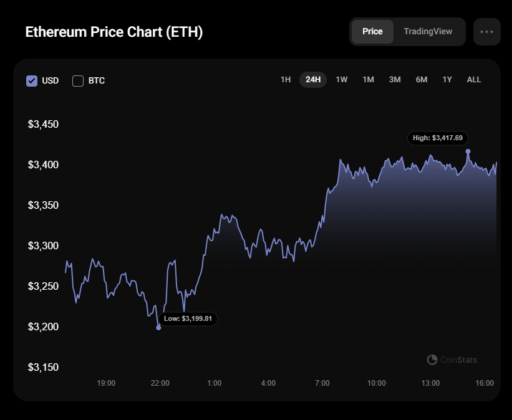Uncheck the USD currency checkbox

(x=32, y=80)
